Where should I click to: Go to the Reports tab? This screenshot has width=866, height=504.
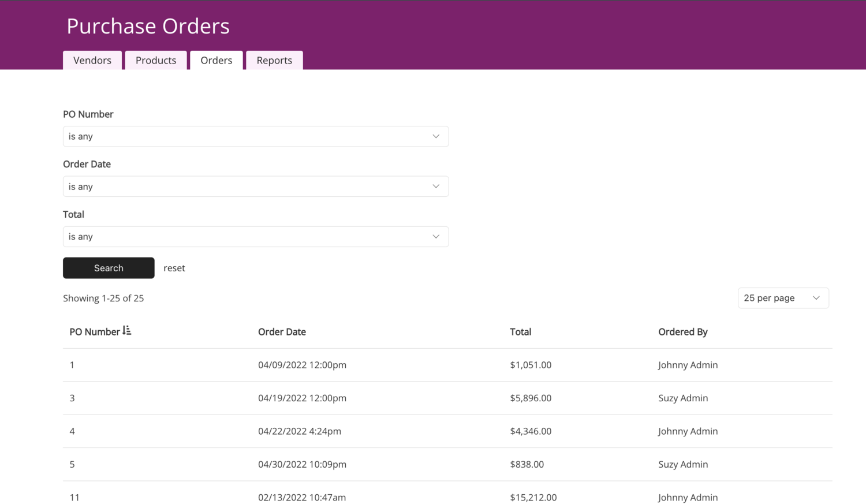click(x=274, y=60)
